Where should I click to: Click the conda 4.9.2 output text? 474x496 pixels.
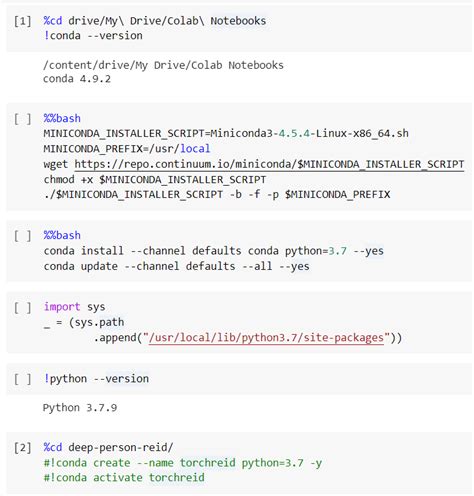(77, 79)
